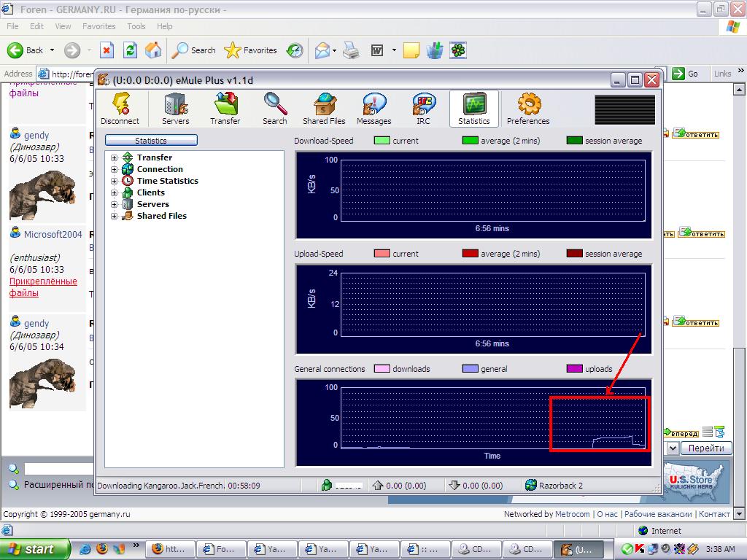Open the Edit icon dropdown arrow

click(x=394, y=50)
